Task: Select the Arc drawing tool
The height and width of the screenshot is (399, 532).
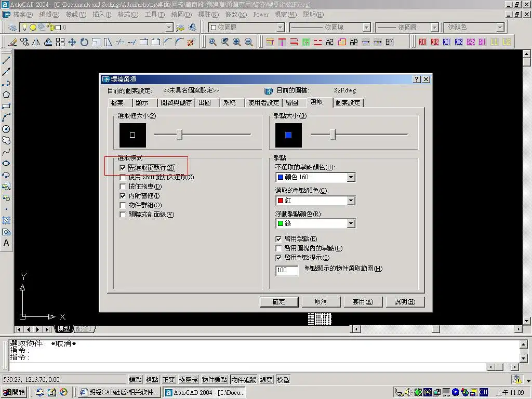Action: [x=6, y=118]
